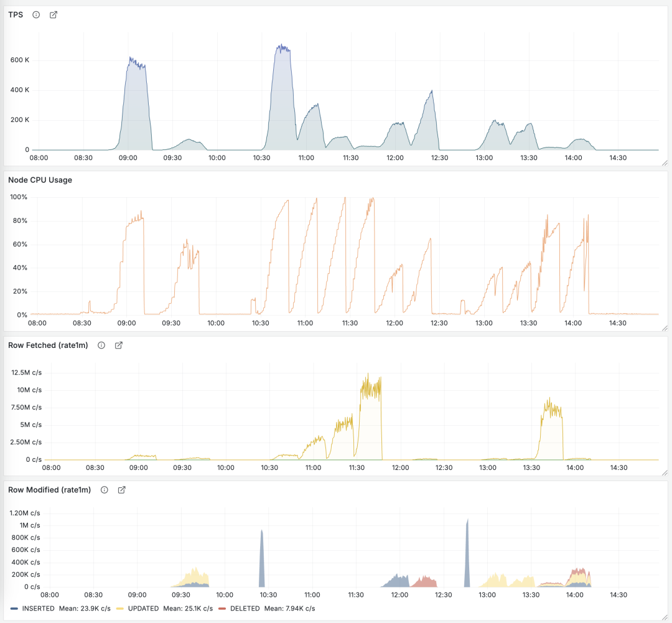Image resolution: width=672 pixels, height=623 pixels.
Task: Toggle the INSERTED series in the legend
Action: tap(39, 608)
